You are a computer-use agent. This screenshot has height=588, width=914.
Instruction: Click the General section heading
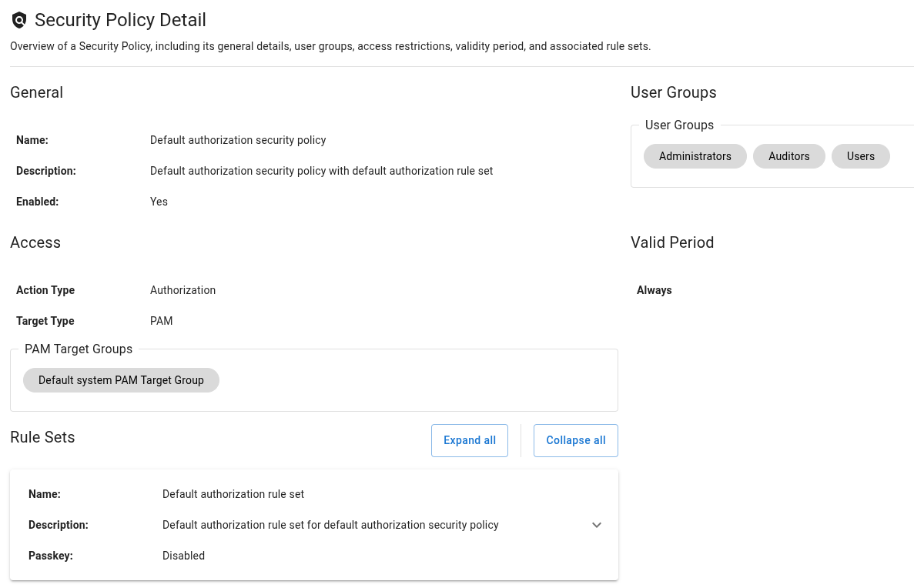coord(37,92)
